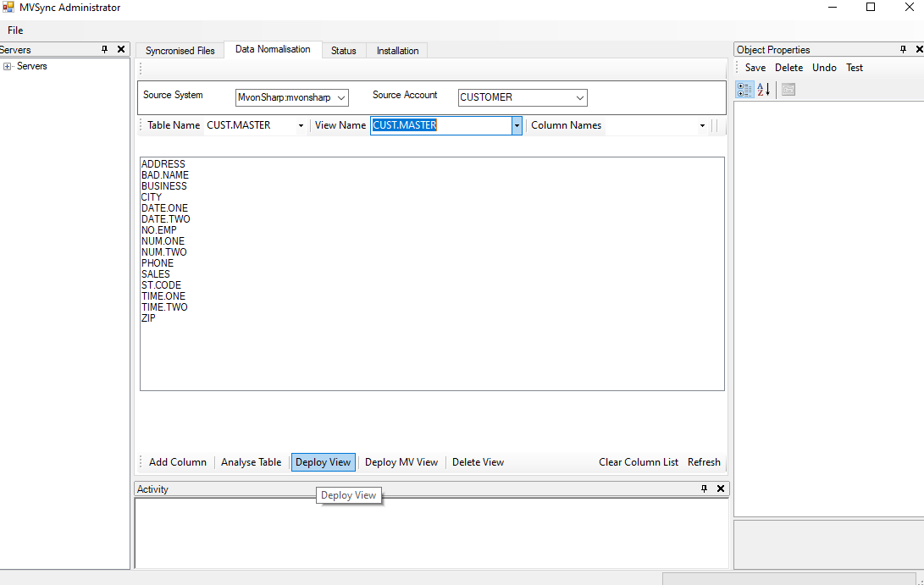Viewport: 924px width, 585px height.
Task: Click Save in Object Properties
Action: pos(755,68)
